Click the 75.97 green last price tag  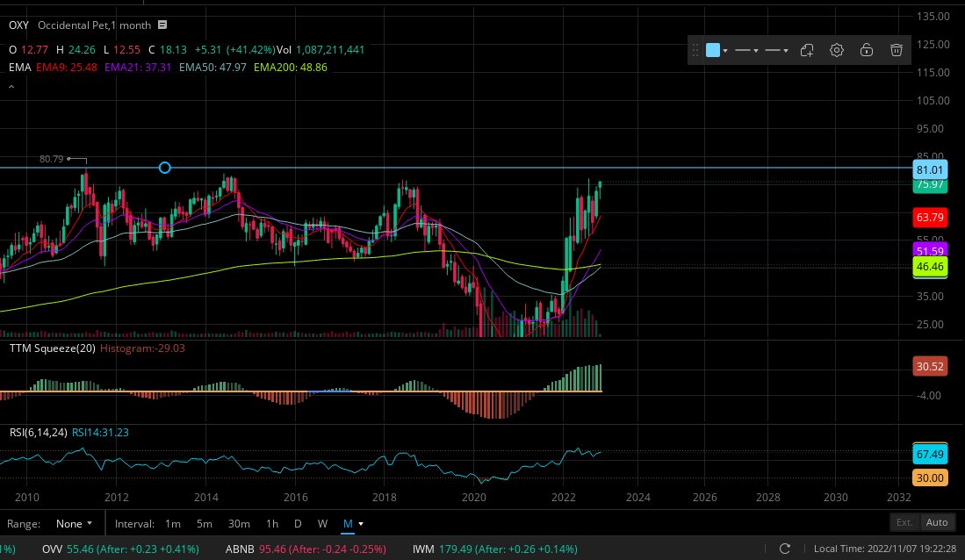[x=929, y=185]
